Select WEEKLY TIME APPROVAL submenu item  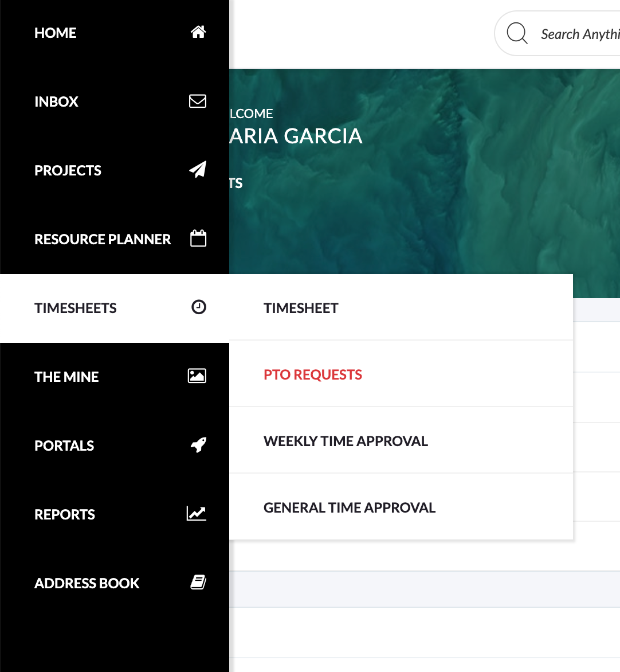(401, 440)
